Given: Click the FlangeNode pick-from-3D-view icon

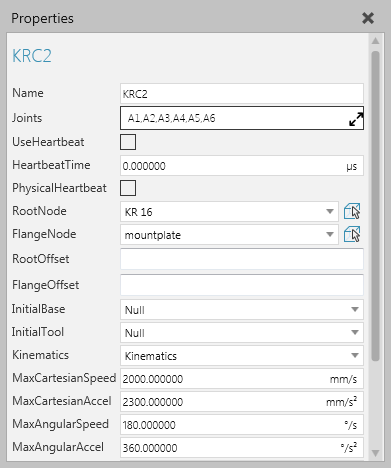Looking at the screenshot, I should [352, 234].
